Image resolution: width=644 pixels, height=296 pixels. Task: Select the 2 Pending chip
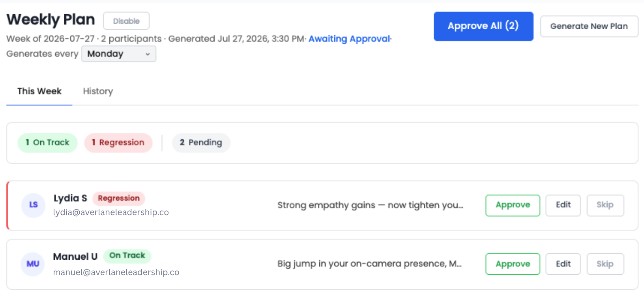click(201, 142)
